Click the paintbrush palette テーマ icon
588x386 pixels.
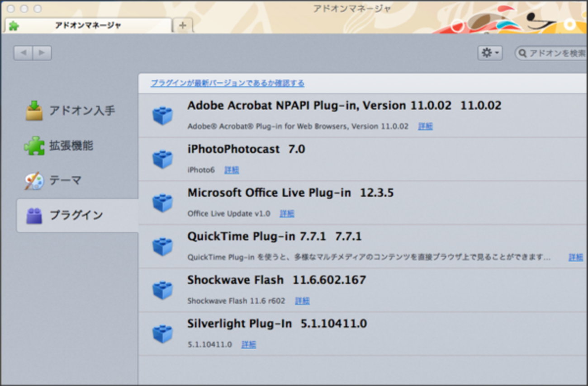tap(34, 181)
